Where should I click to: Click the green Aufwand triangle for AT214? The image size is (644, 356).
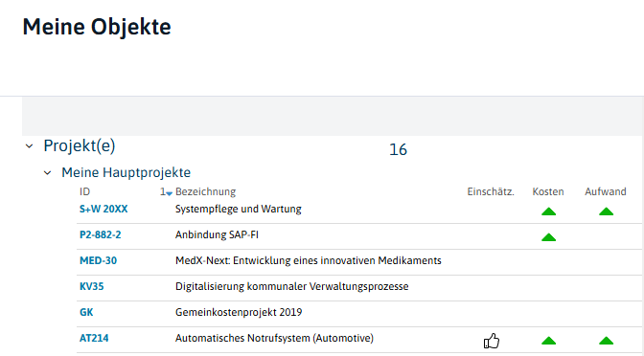click(606, 341)
